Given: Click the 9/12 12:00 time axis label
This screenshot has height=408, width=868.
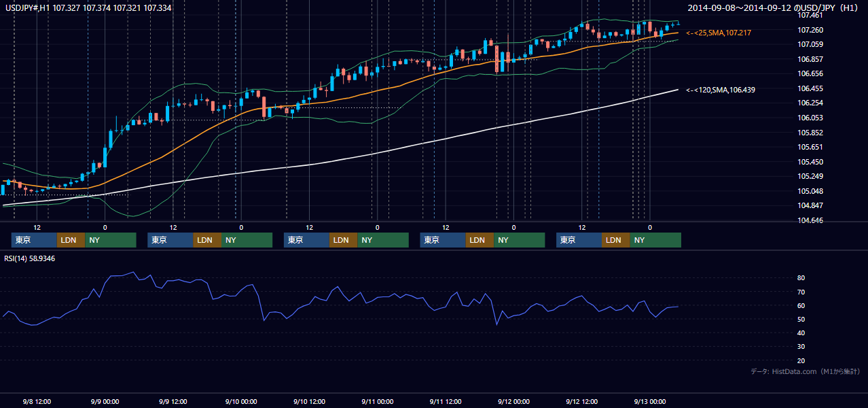Looking at the screenshot, I should click(581, 401).
